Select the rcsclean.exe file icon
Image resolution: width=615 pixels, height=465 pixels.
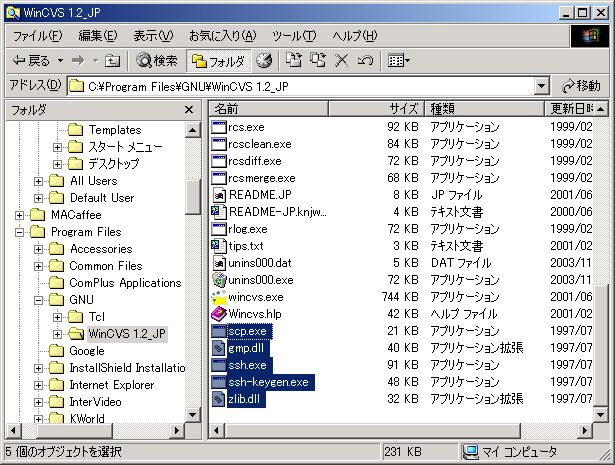coord(218,144)
